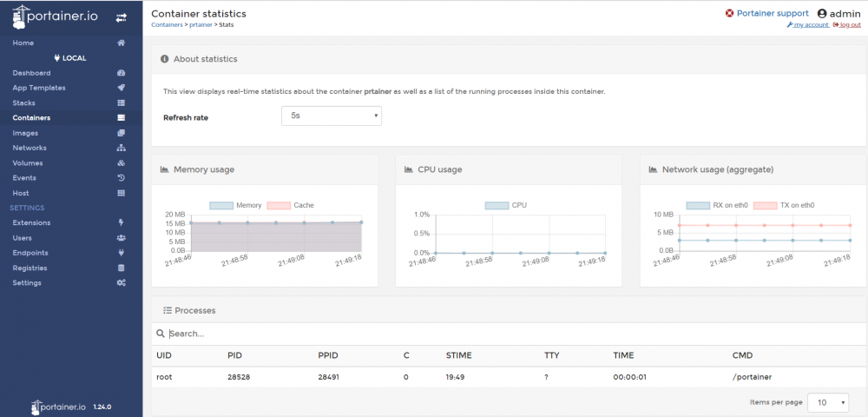Click the Dashboard gauge icon in sidebar
868x417 pixels.
[122, 73]
